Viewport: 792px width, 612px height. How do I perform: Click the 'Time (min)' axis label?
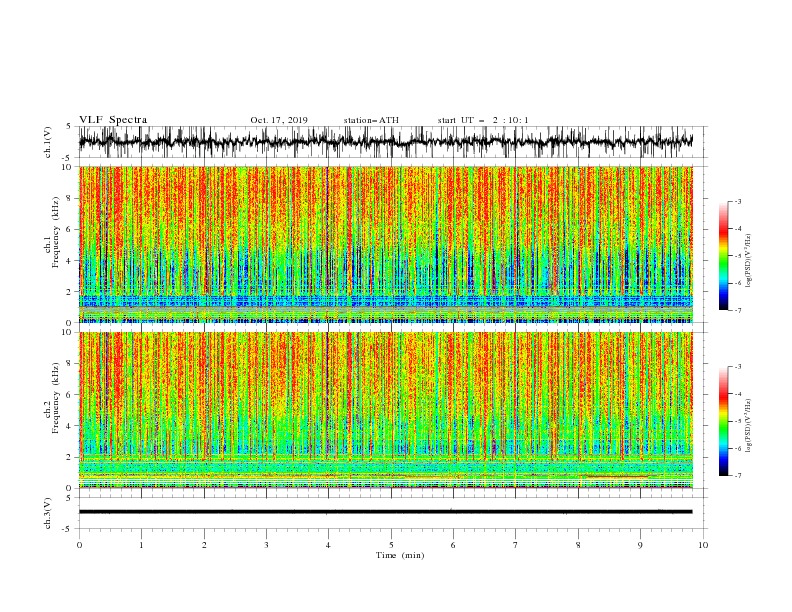400,555
